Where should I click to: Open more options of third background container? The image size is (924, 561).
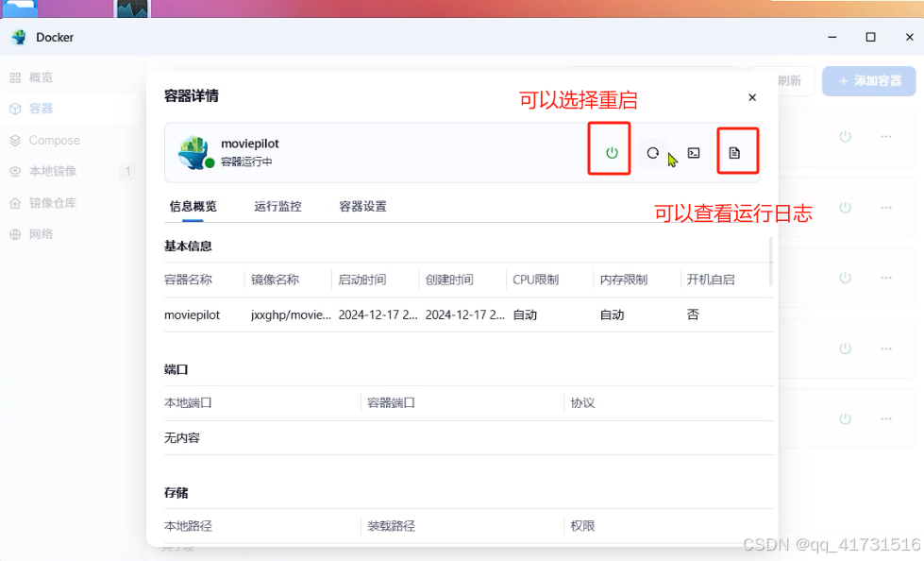click(x=885, y=278)
